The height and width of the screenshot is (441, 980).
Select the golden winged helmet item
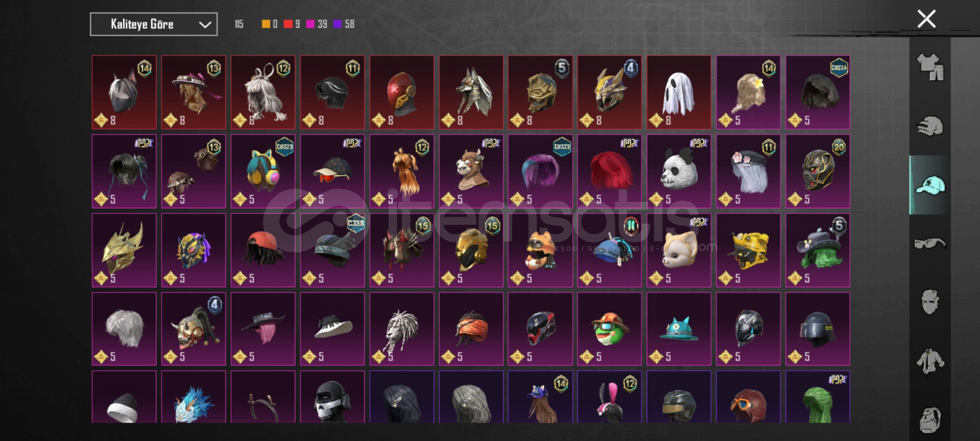click(124, 250)
